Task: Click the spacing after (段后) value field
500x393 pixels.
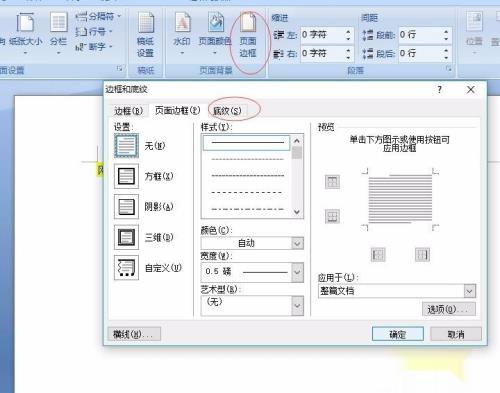Action: [421, 53]
